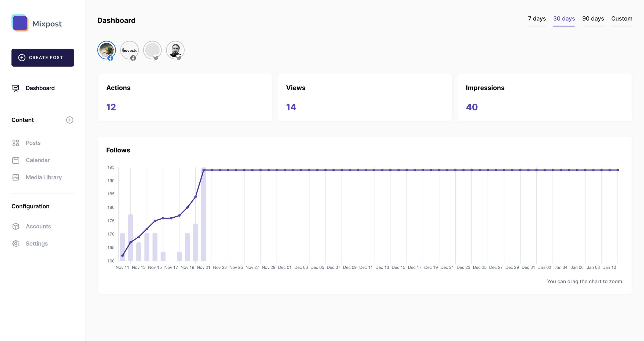Switch to the 90 days date range
This screenshot has height=341, width=644.
point(593,19)
